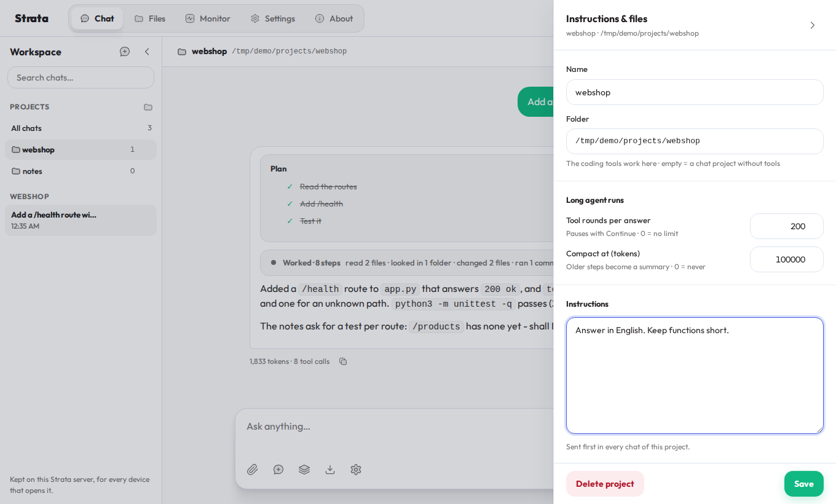Save the project settings
The image size is (836, 504).
(x=804, y=484)
